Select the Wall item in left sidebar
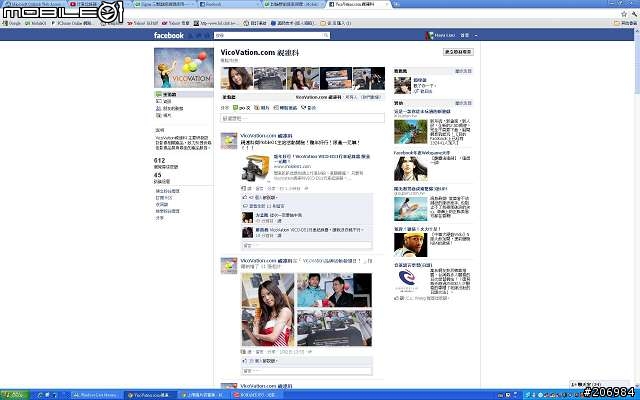This screenshot has height=400, width=640. point(184,94)
